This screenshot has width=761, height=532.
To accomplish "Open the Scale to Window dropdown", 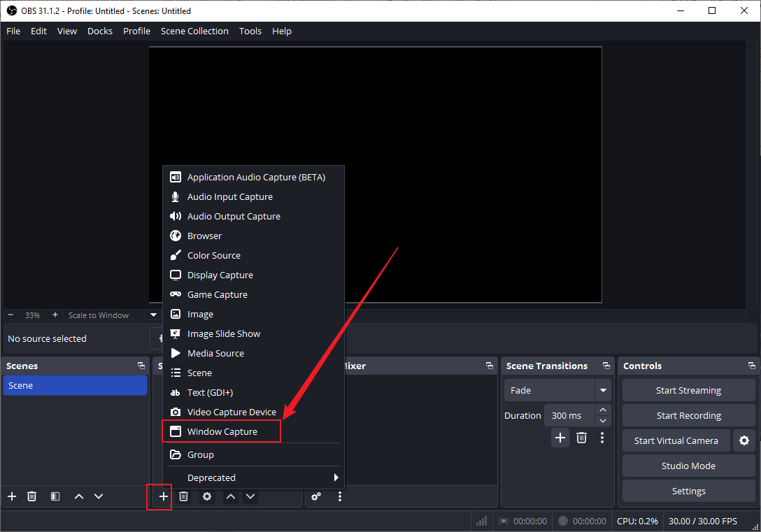I will coord(153,315).
